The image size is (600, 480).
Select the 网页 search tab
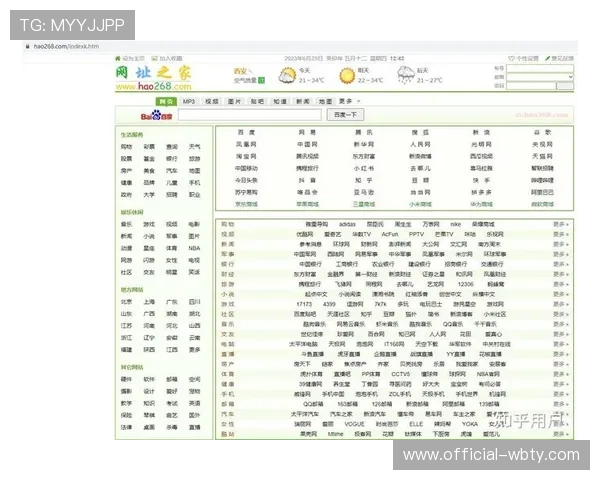[x=165, y=101]
